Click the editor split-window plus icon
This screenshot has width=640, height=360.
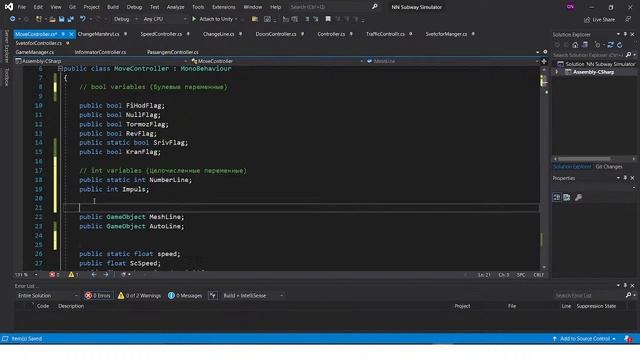coord(544,61)
